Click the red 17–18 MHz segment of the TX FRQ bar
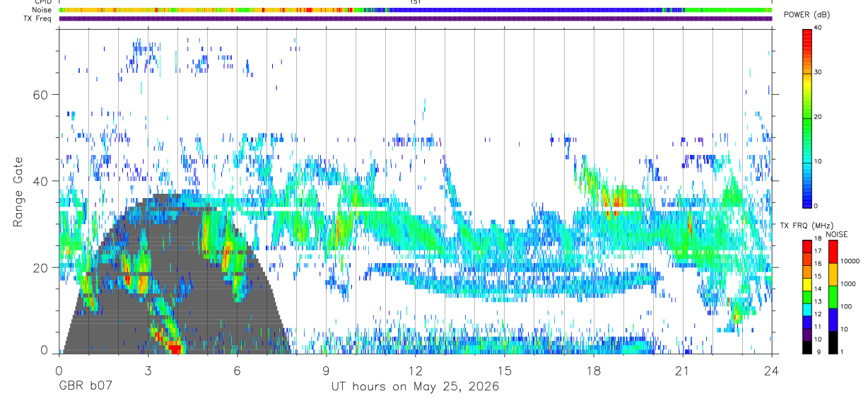The image size is (868, 401). [x=807, y=246]
